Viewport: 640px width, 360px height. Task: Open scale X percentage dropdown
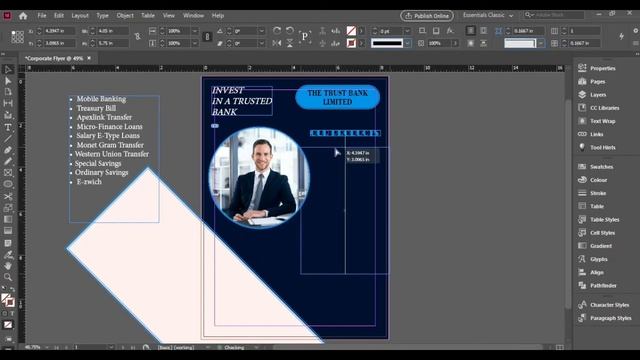[x=195, y=31]
